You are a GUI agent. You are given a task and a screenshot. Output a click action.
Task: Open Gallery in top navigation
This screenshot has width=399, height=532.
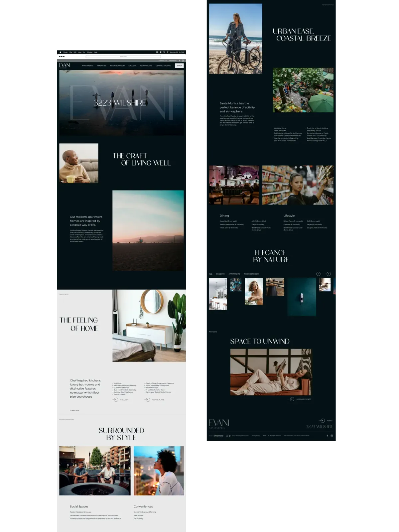(x=132, y=66)
